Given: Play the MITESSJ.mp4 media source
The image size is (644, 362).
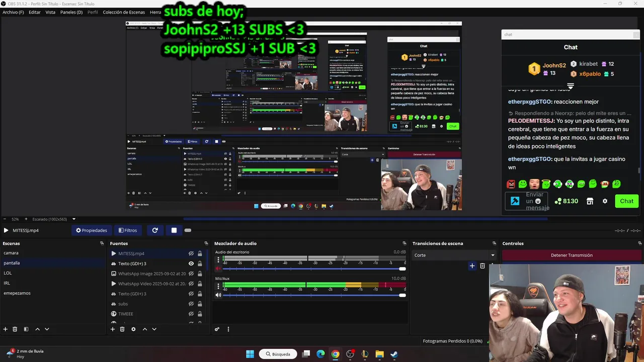Looking at the screenshot, I should [x=6, y=230].
